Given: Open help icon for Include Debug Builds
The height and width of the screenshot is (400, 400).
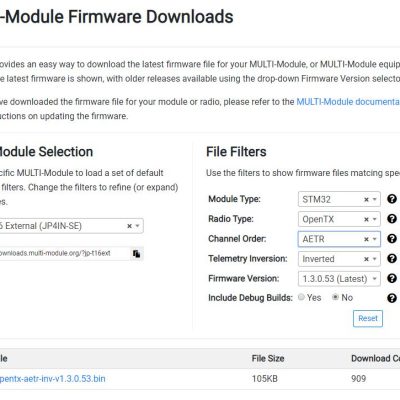Looking at the screenshot, I should [392, 298].
